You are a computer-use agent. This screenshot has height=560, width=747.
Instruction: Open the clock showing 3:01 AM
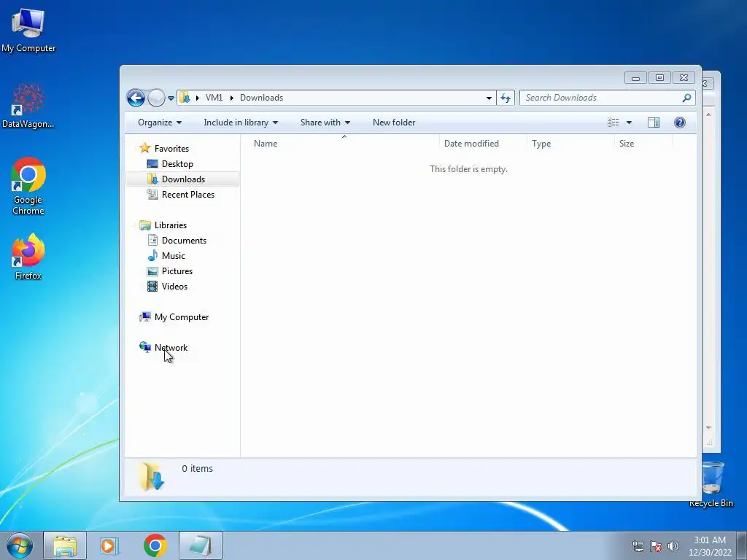tap(710, 546)
